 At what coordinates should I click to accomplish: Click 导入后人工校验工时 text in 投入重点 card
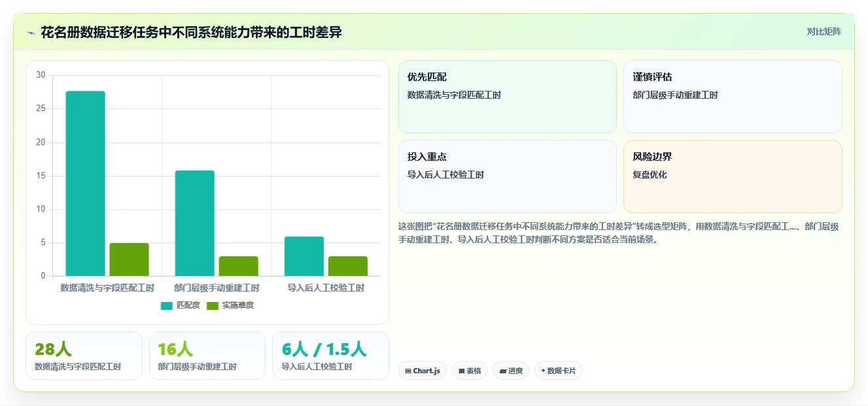coord(446,175)
